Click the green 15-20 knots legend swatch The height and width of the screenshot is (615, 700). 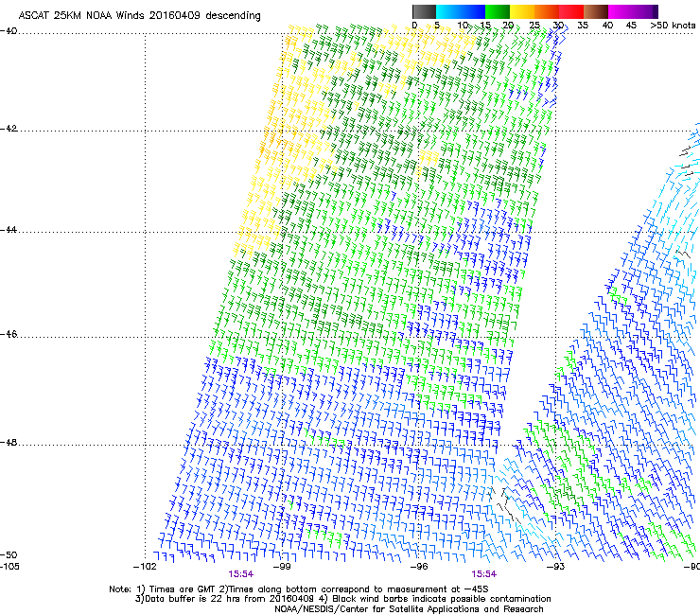498,11
